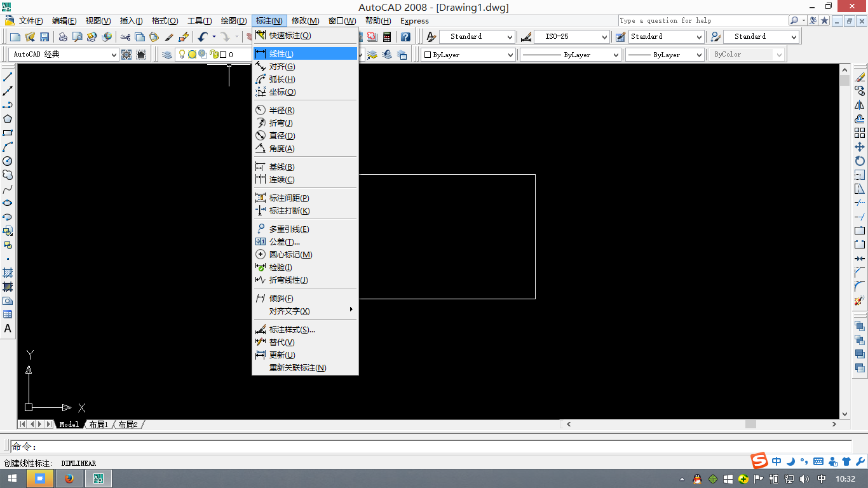868x488 pixels.
Task: Click the Plot (print) icon
Action: [x=63, y=37]
